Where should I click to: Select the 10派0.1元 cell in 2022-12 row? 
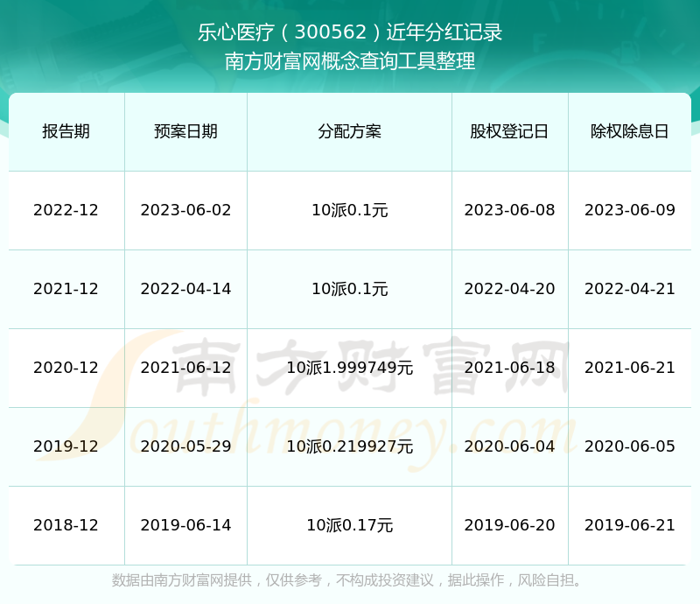(x=349, y=210)
